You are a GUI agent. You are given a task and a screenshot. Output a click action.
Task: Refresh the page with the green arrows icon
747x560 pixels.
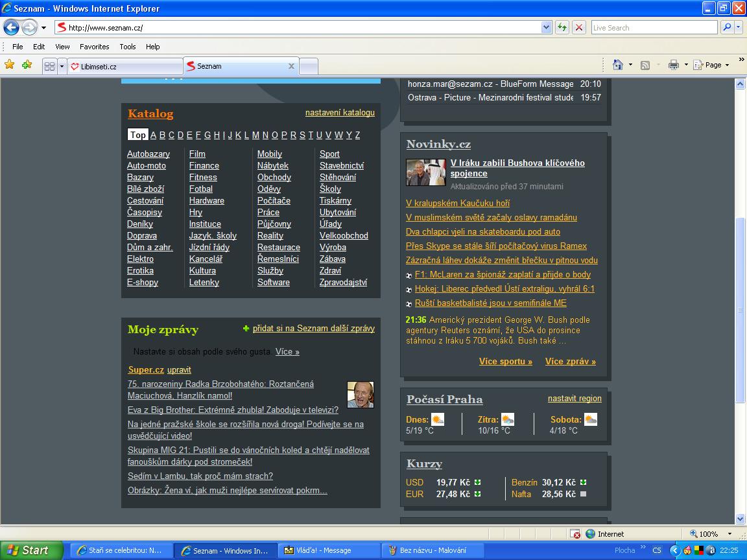(562, 27)
